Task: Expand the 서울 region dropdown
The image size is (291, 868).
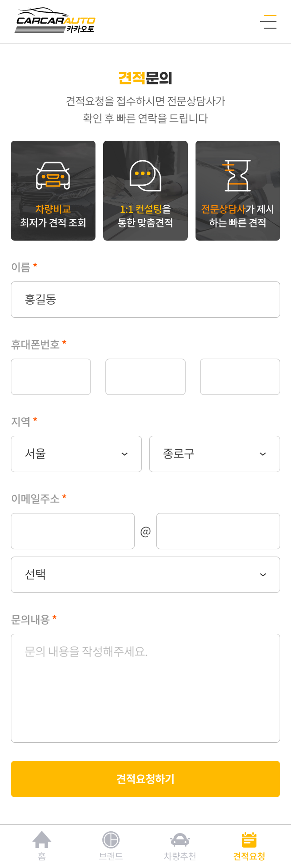Action: click(x=76, y=454)
